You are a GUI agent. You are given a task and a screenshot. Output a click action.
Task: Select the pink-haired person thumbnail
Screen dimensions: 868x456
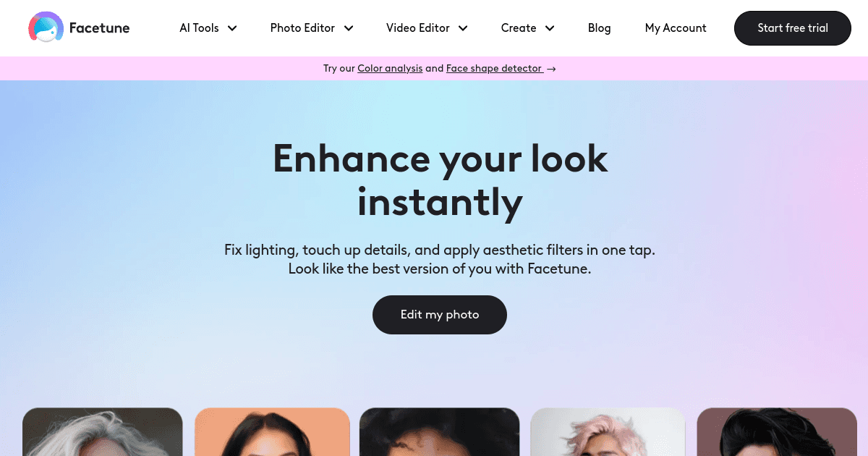pos(608,432)
